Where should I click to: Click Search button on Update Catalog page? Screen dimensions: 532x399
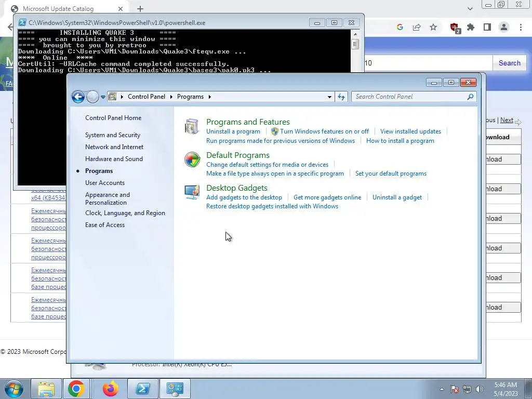coord(509,63)
